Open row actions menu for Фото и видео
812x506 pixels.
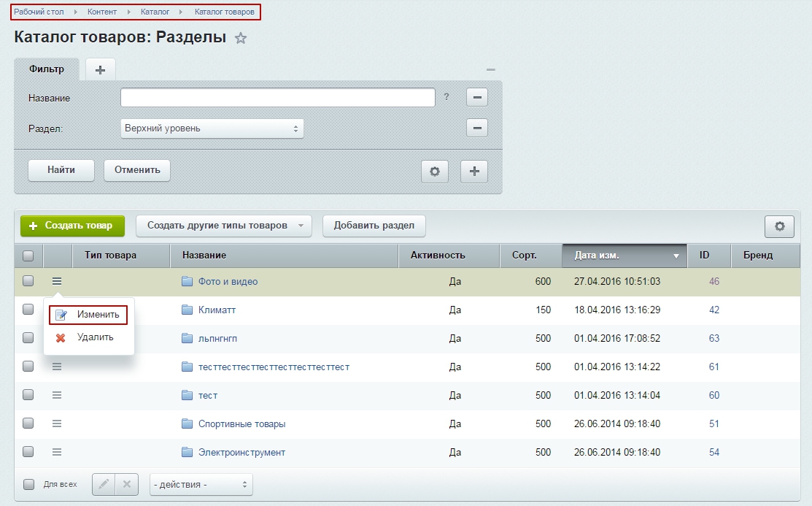57,281
